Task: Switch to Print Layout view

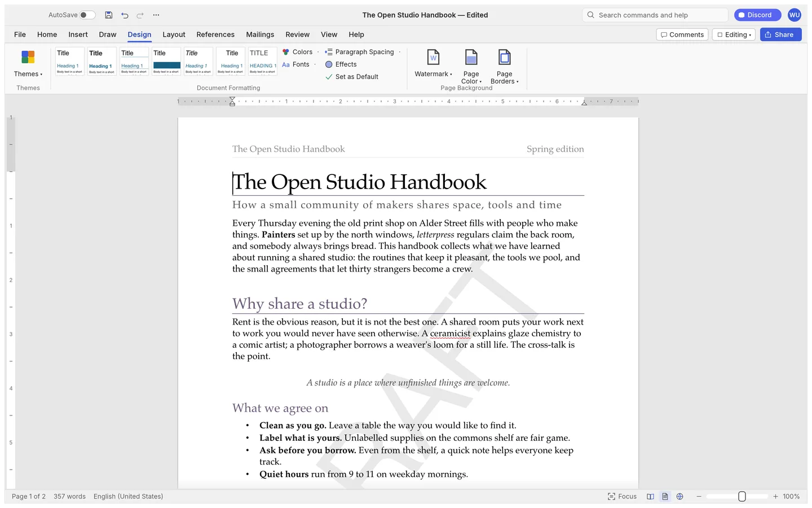Action: point(665,497)
